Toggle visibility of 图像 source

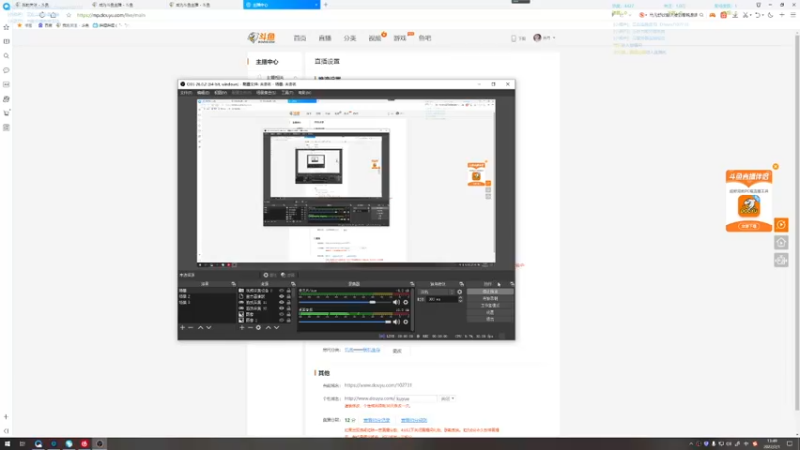coord(281,314)
